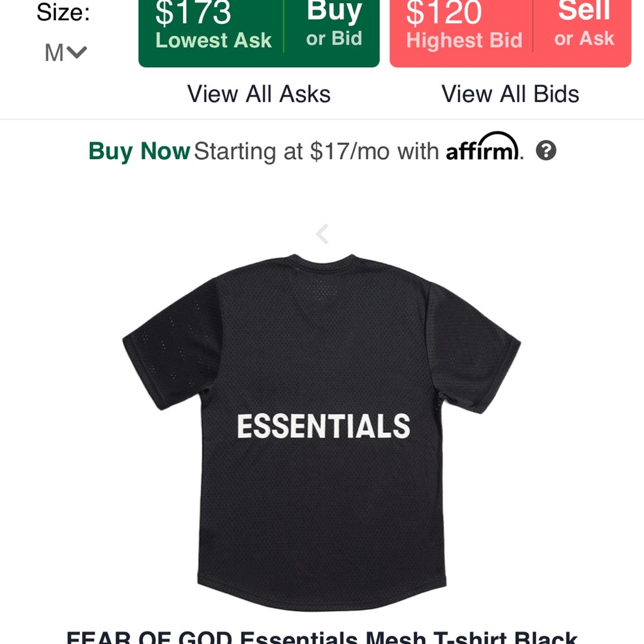
Task: Click the Highest Bid label
Action: pyautogui.click(x=464, y=40)
